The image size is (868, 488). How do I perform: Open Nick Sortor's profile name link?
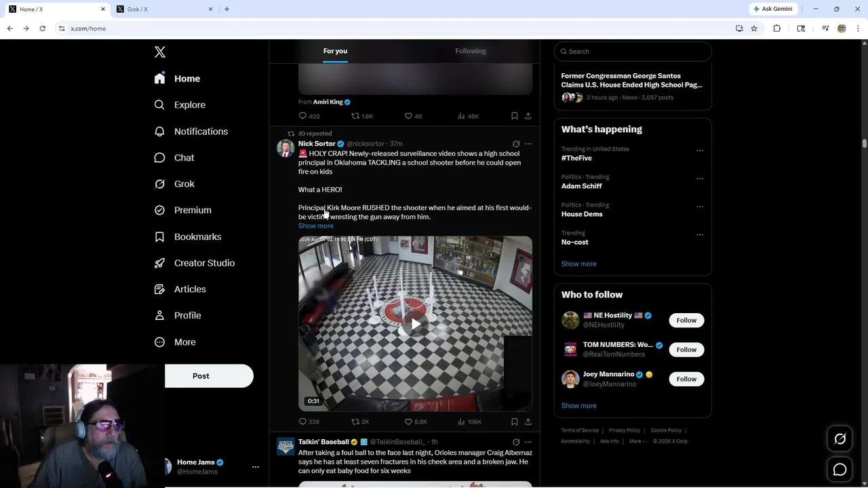(317, 144)
